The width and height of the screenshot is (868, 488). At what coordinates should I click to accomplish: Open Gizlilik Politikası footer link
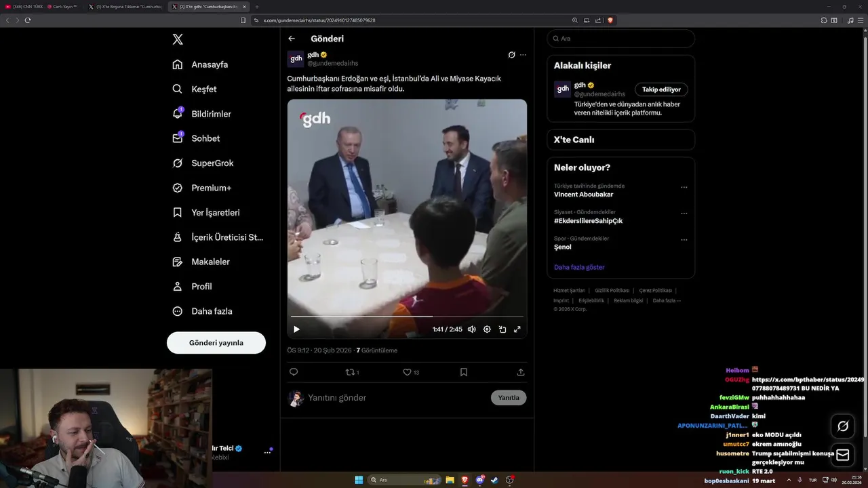click(x=612, y=291)
